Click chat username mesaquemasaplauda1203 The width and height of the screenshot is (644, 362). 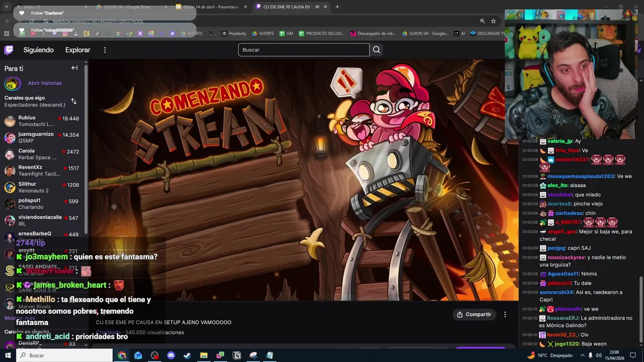click(580, 176)
